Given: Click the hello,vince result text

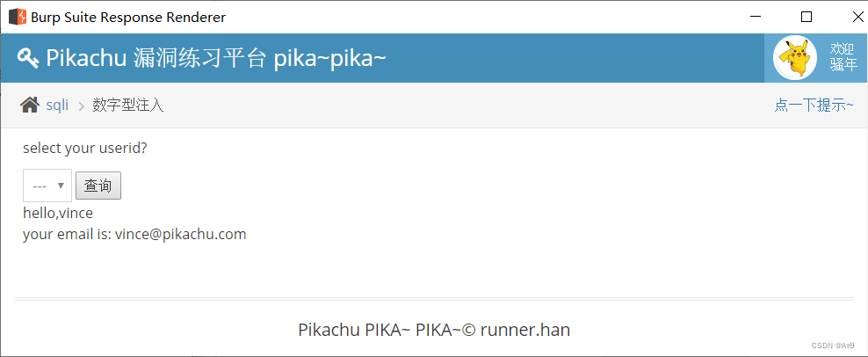Looking at the screenshot, I should coord(58,213).
